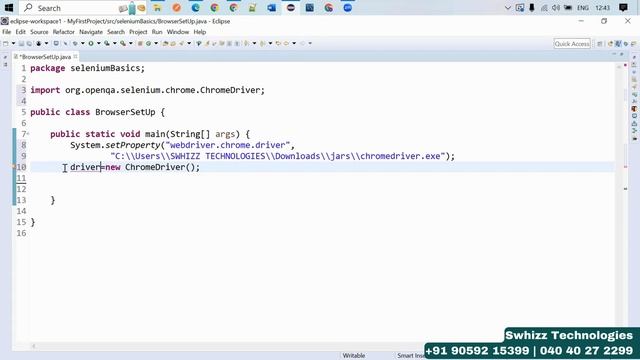Click the import statement on line 3

(x=147, y=90)
